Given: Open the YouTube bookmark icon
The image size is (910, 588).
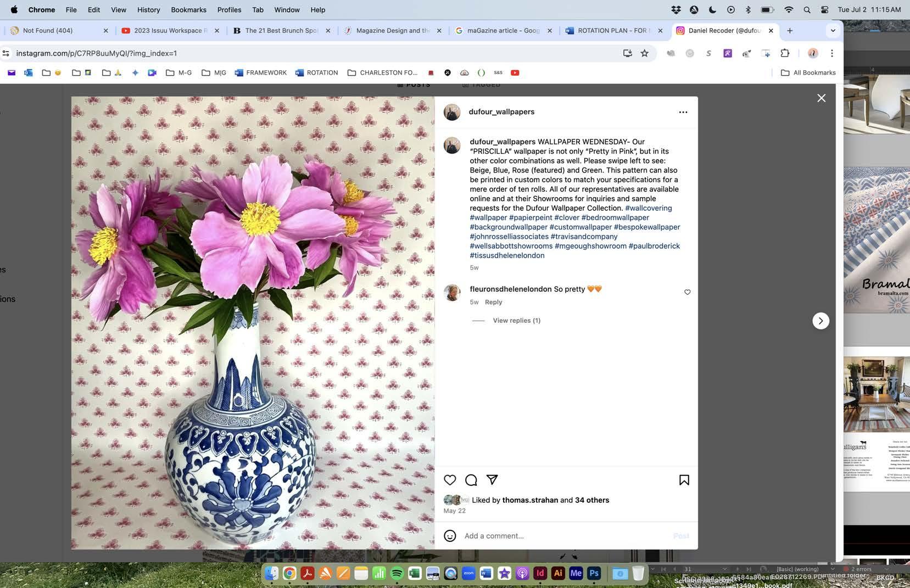Looking at the screenshot, I should pyautogui.click(x=515, y=72).
